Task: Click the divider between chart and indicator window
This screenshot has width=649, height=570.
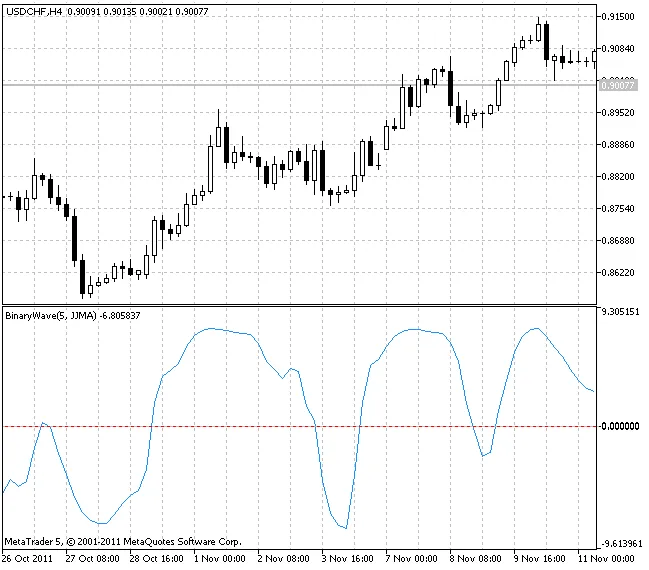Action: pos(300,305)
